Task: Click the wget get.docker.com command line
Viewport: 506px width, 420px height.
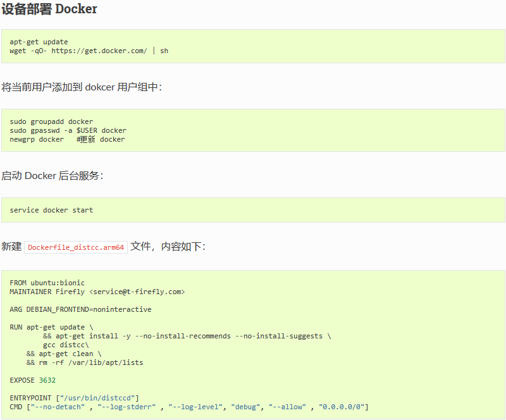Action: pos(89,51)
